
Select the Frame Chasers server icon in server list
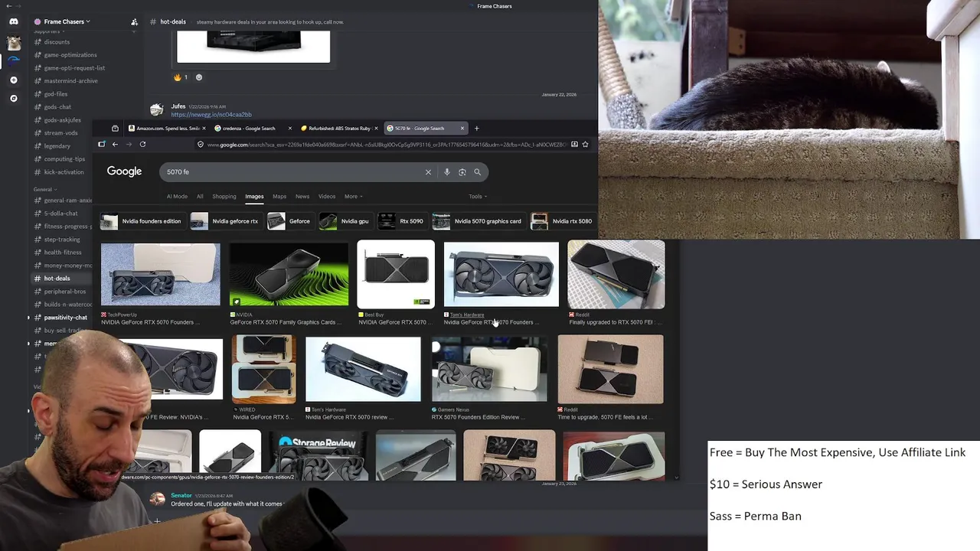(13, 60)
